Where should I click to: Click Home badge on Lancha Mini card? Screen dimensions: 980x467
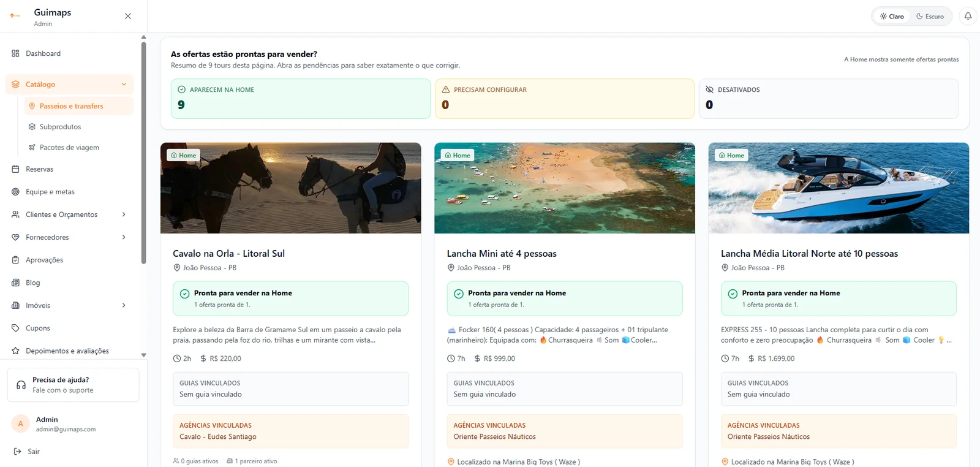click(x=458, y=155)
